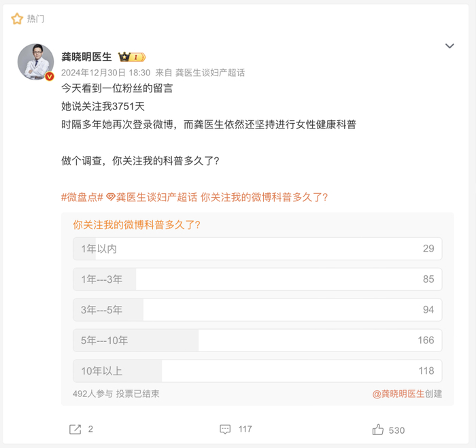Open the doctor's avatar photo
Viewport: 476px width, 448px height.
pyautogui.click(x=35, y=62)
